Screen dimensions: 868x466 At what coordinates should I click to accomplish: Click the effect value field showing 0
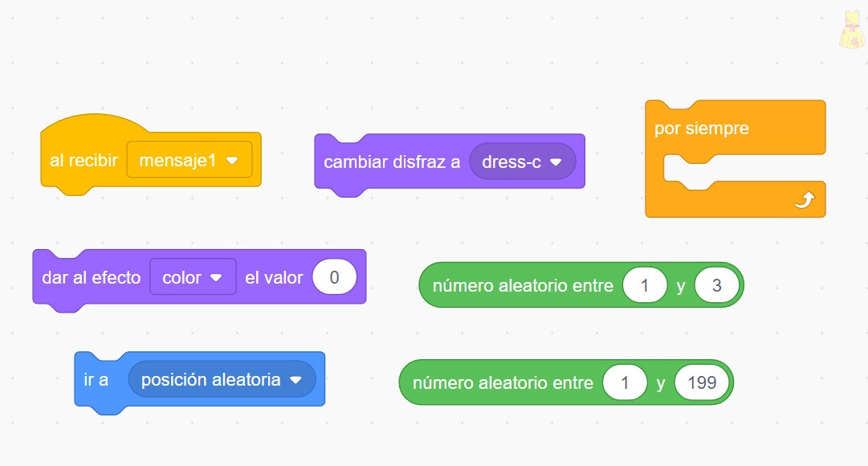(x=334, y=277)
